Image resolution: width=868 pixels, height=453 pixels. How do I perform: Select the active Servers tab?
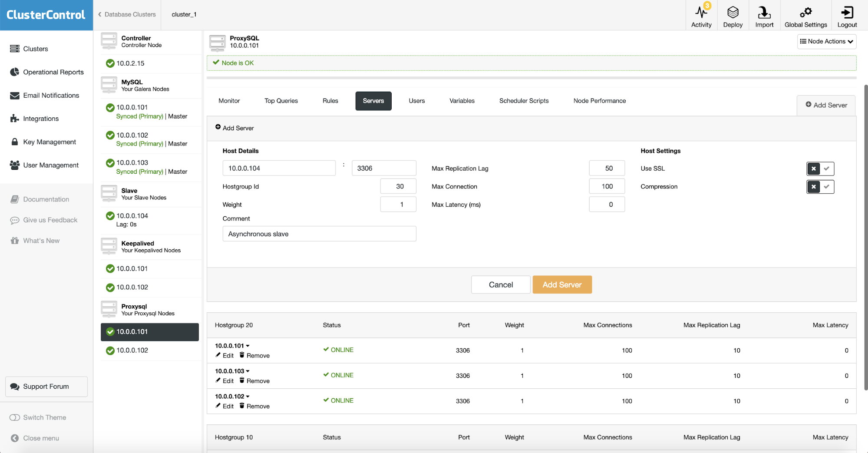pyautogui.click(x=373, y=101)
